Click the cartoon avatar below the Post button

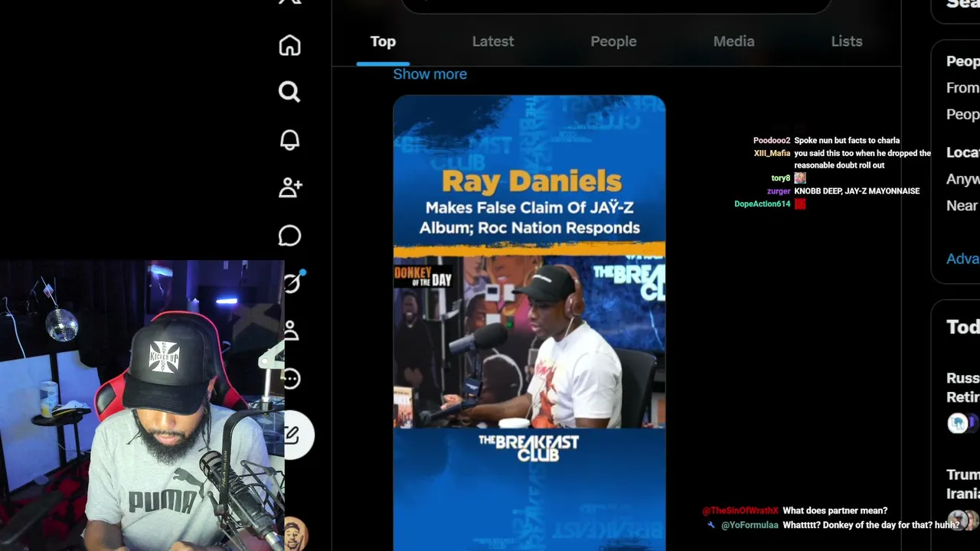(296, 533)
